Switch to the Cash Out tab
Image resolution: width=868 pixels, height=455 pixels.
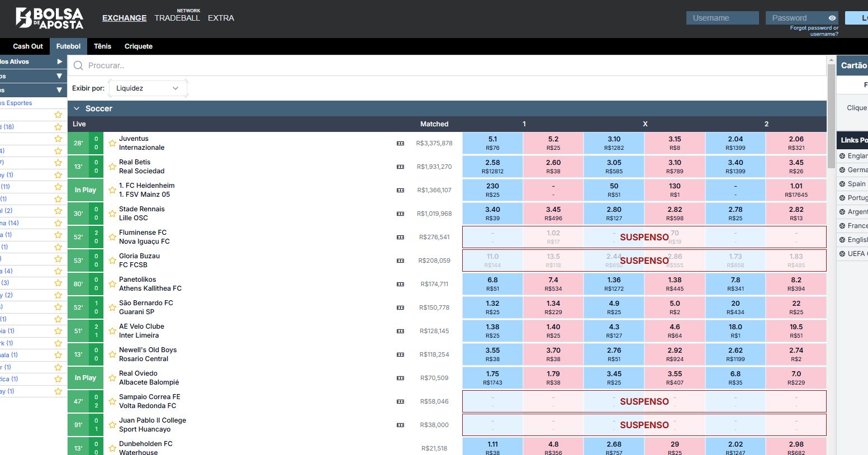tap(28, 46)
